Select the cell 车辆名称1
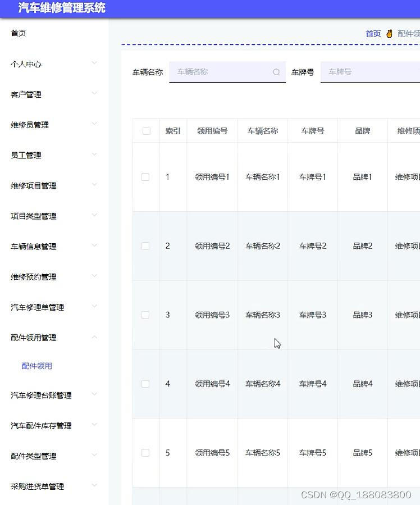This screenshot has height=505, width=420. pos(263,177)
